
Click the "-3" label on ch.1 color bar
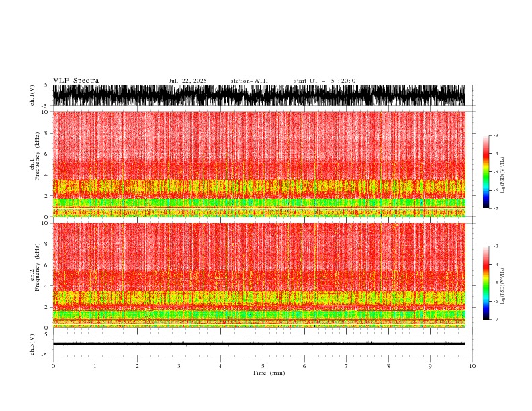point(495,135)
